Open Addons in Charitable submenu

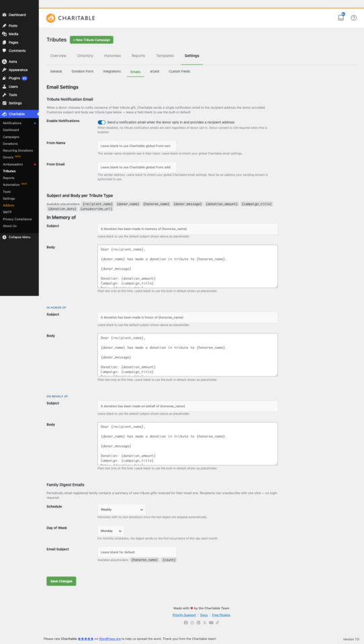tap(8, 205)
